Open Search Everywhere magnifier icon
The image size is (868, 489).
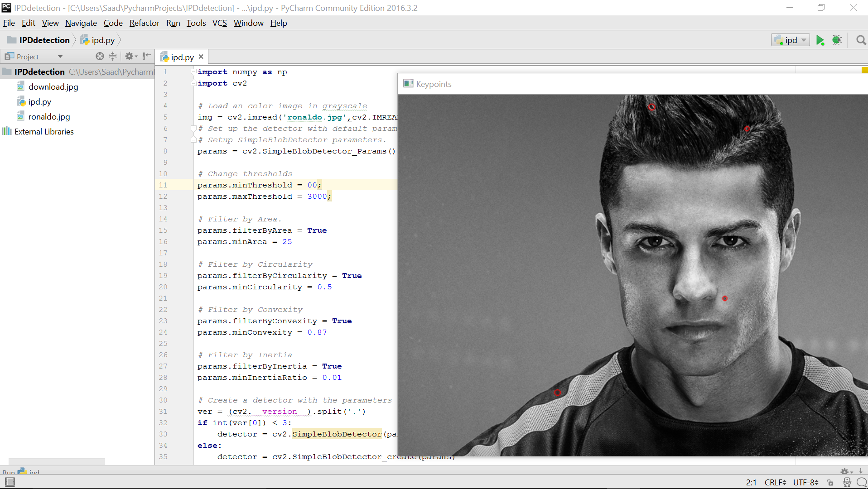(861, 40)
